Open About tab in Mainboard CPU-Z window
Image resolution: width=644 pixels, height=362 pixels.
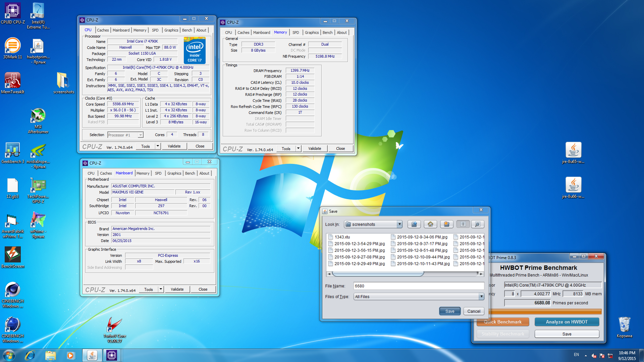[204, 173]
